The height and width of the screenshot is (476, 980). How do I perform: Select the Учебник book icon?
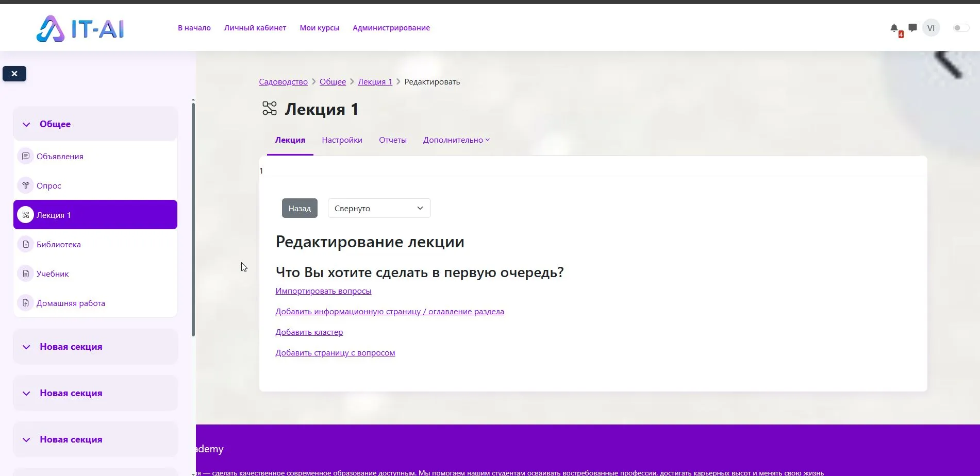26,274
